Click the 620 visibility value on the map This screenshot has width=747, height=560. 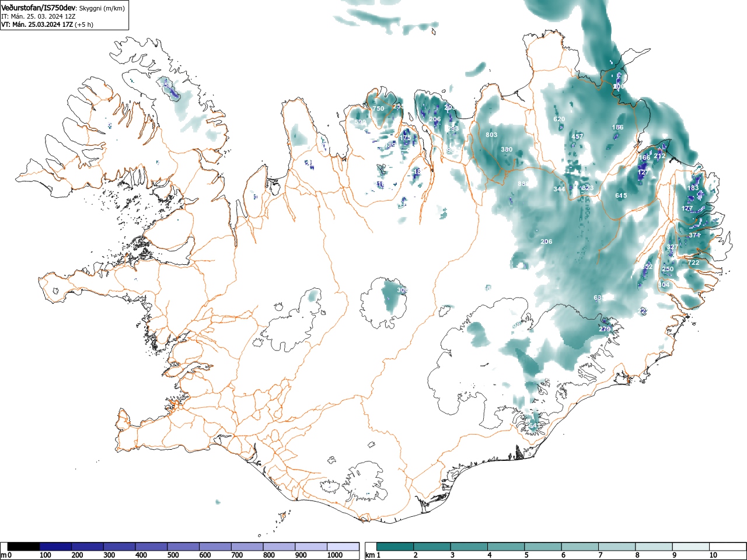(x=559, y=119)
